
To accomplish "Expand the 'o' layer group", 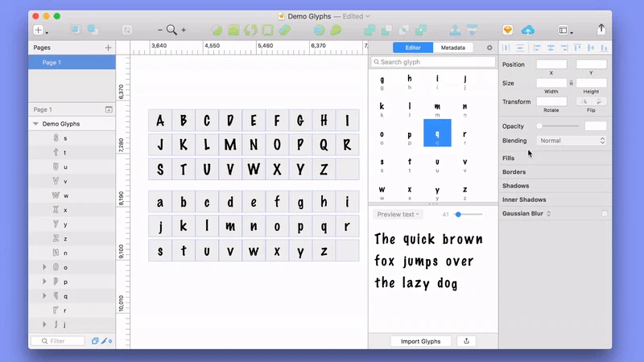I will click(44, 267).
